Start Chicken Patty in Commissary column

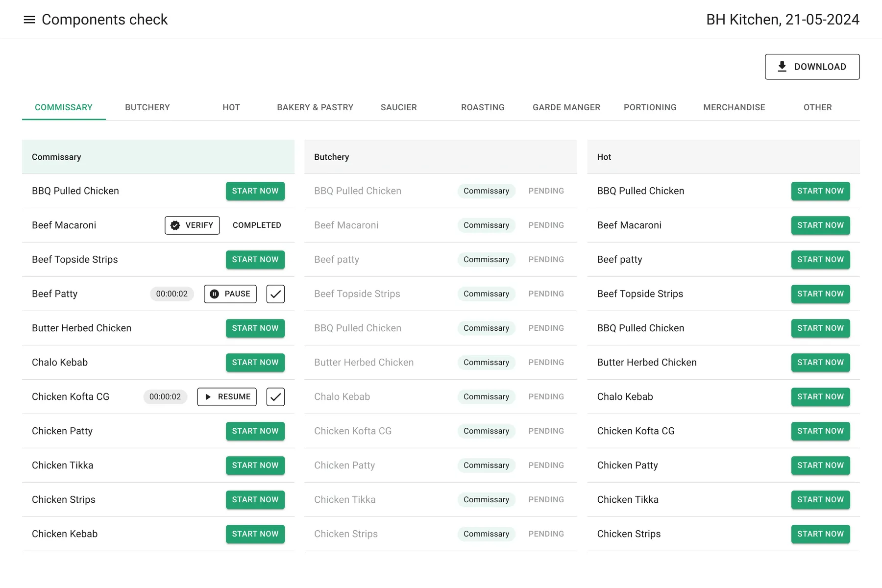pos(255,431)
